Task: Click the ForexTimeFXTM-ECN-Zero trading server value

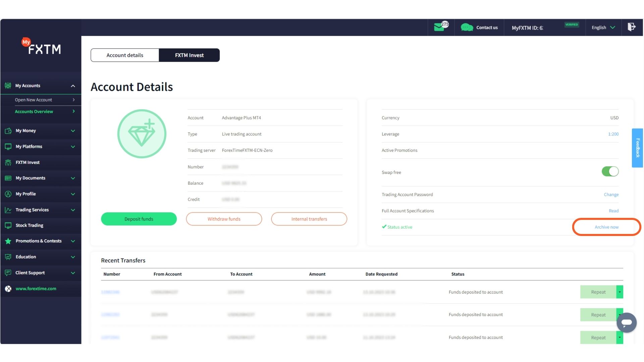Action: coord(247,150)
